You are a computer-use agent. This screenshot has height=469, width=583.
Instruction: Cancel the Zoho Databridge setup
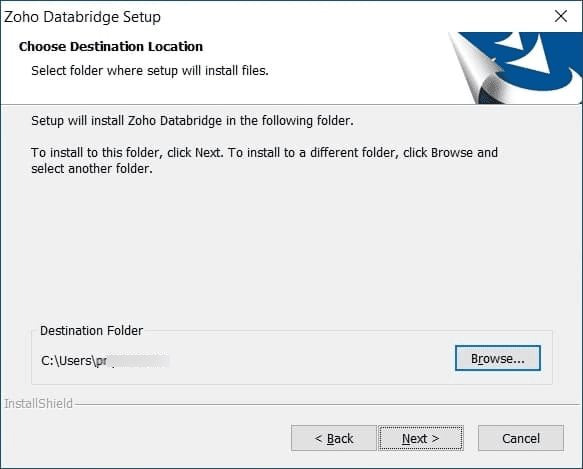(x=521, y=438)
